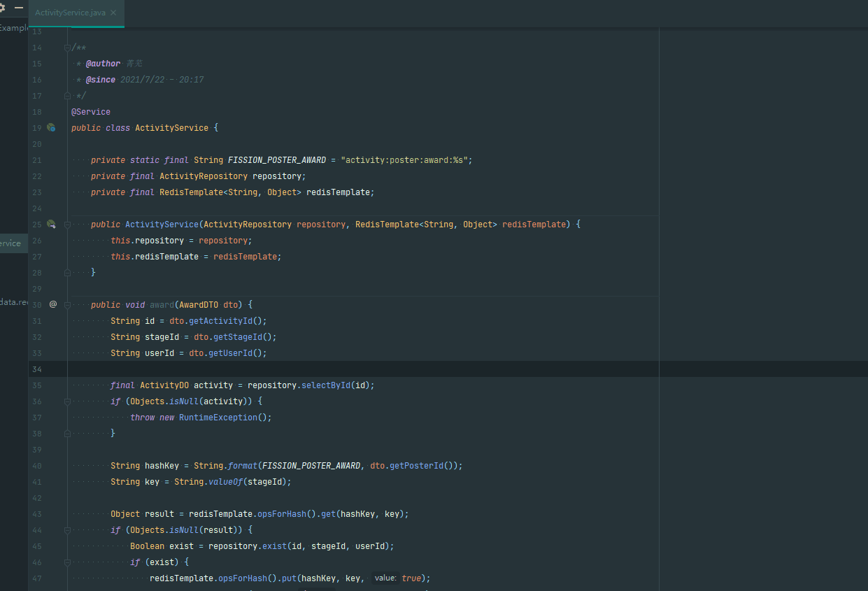Screen dimensions: 868x591
Task: Collapse the award method at line 30
Action: tap(67, 305)
